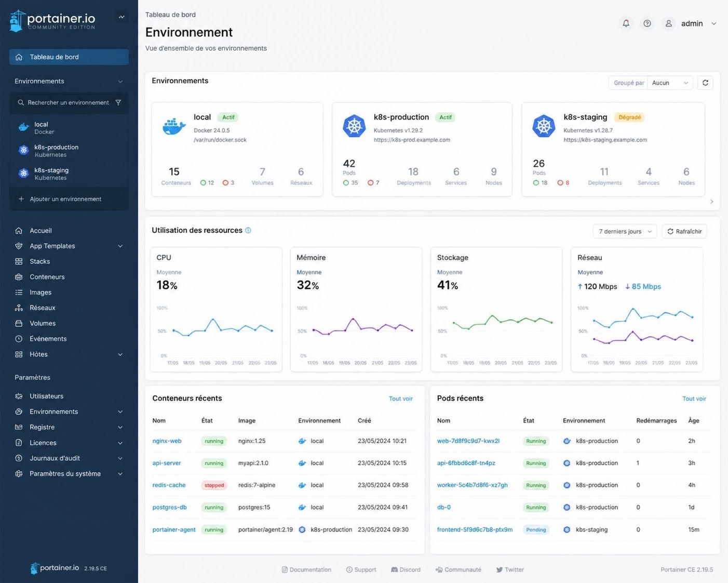Screen dimensions: 728x583
Task: Open the Twitter footer link
Action: tap(510, 570)
